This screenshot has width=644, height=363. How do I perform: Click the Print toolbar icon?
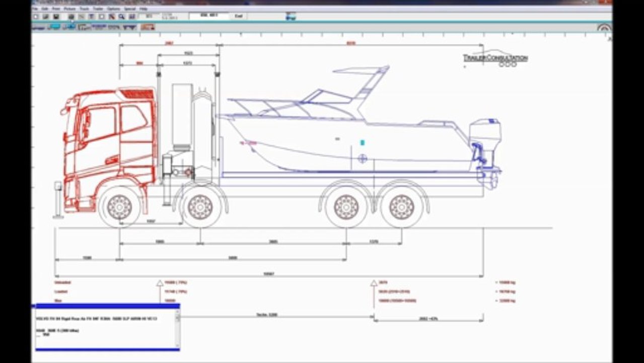pos(71,17)
